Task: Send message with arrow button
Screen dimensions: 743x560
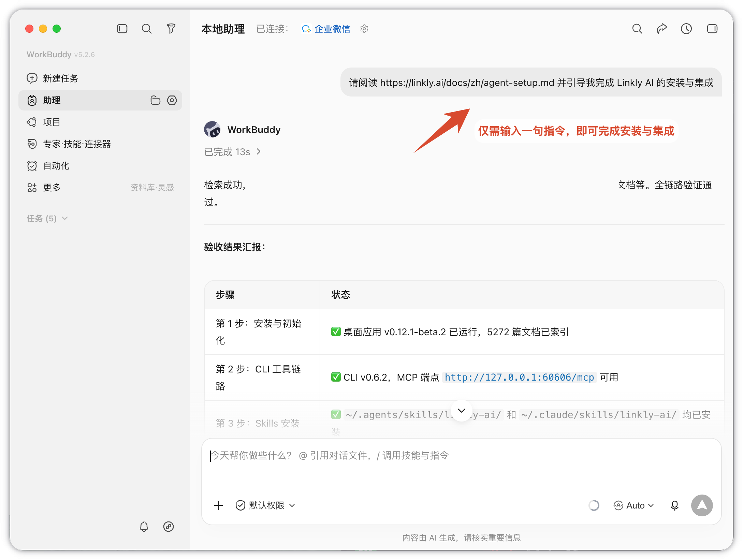Action: [702, 505]
